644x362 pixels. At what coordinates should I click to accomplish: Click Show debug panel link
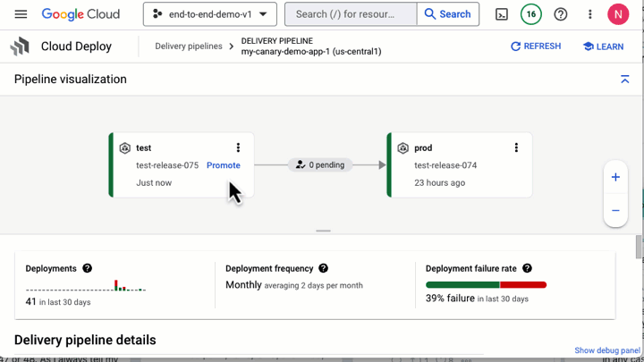(607, 350)
